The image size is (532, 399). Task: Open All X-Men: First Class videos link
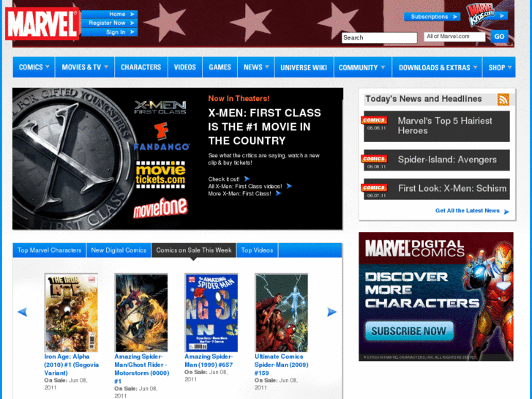click(245, 187)
